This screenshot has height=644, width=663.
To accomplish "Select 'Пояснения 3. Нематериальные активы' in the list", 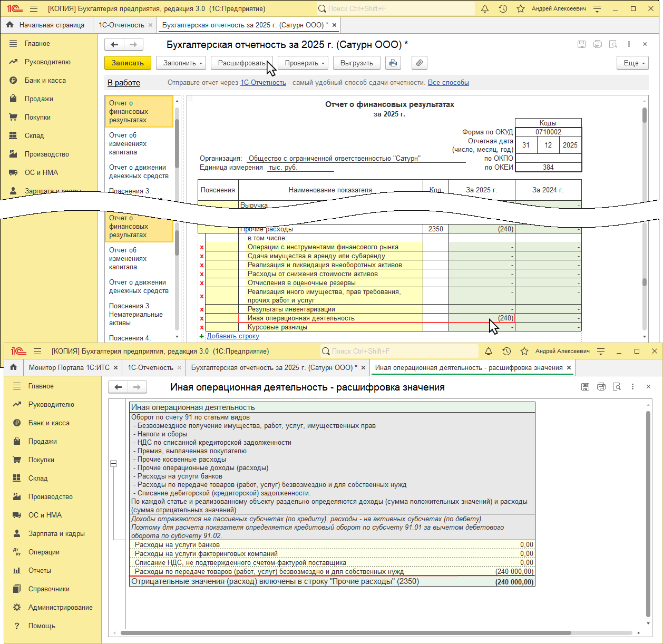I will point(139,314).
